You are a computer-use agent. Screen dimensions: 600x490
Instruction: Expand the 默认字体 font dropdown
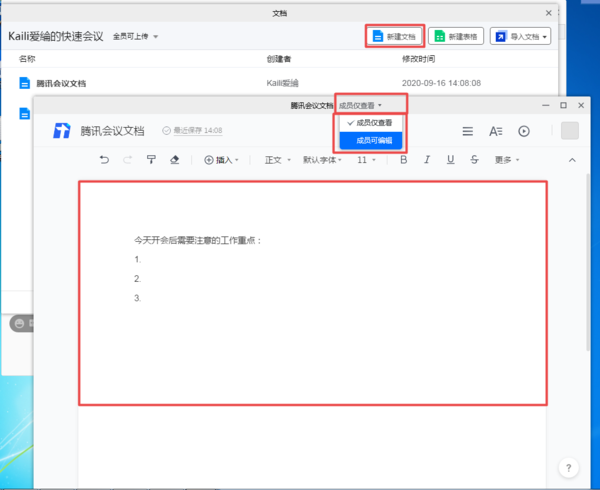click(x=322, y=159)
